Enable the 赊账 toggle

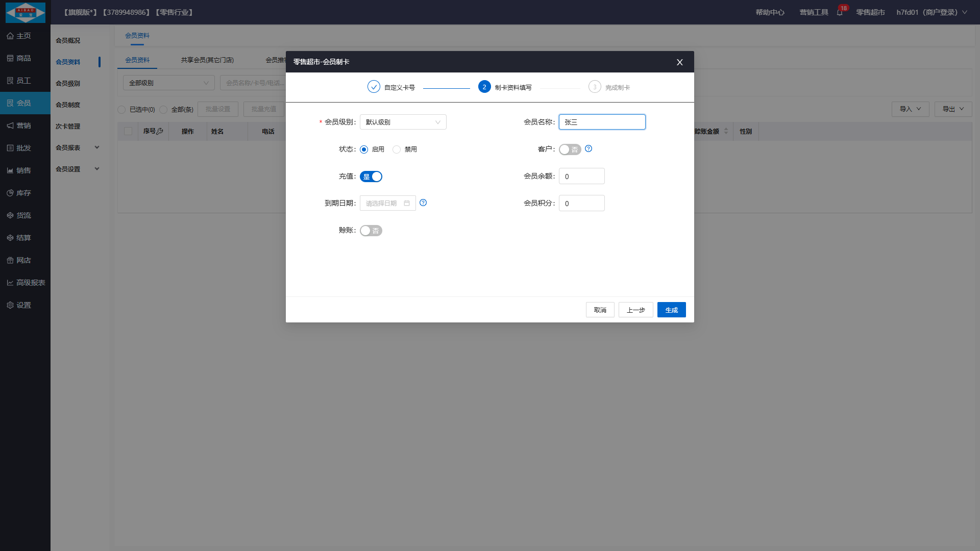click(x=371, y=231)
